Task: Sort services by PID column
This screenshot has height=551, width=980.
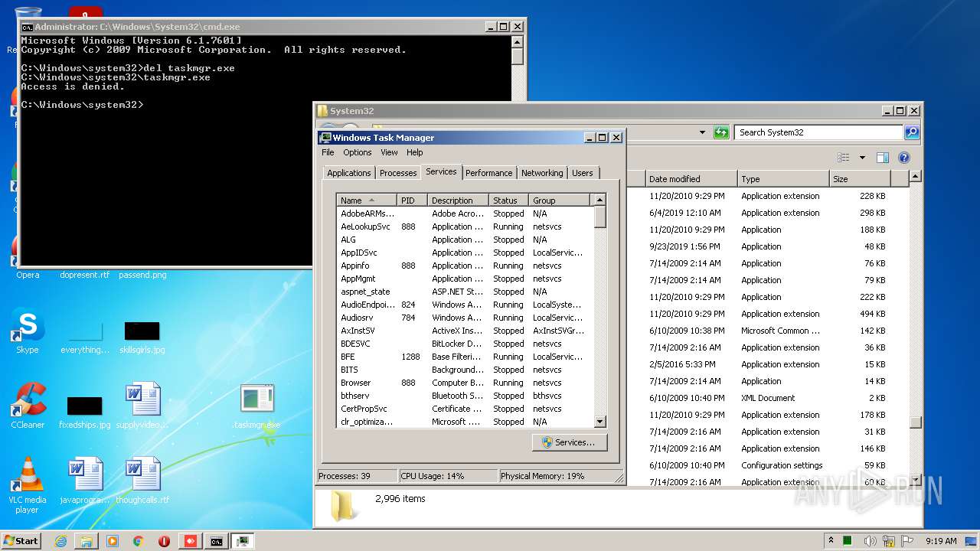Action: 412,201
